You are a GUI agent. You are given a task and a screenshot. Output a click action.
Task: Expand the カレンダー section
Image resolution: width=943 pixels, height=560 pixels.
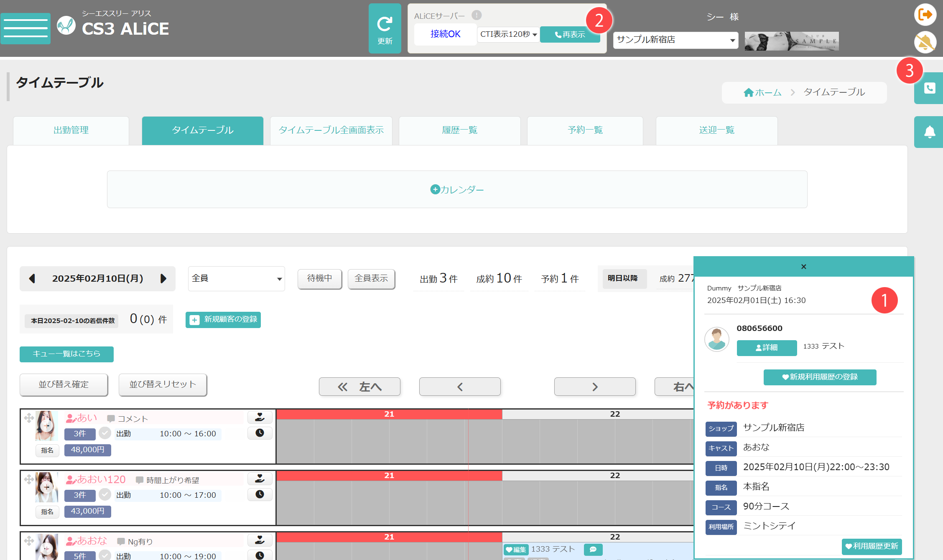[457, 189]
